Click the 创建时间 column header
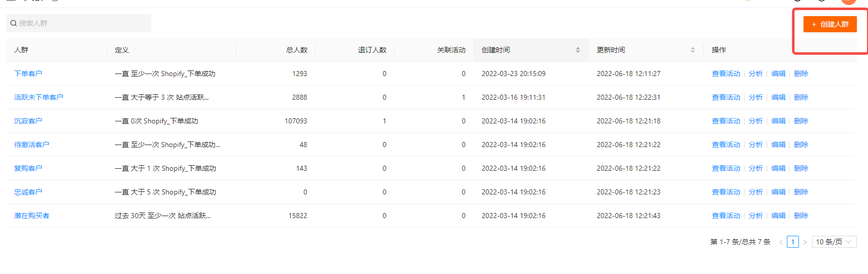Screen dimensions: 868x274 pos(531,50)
